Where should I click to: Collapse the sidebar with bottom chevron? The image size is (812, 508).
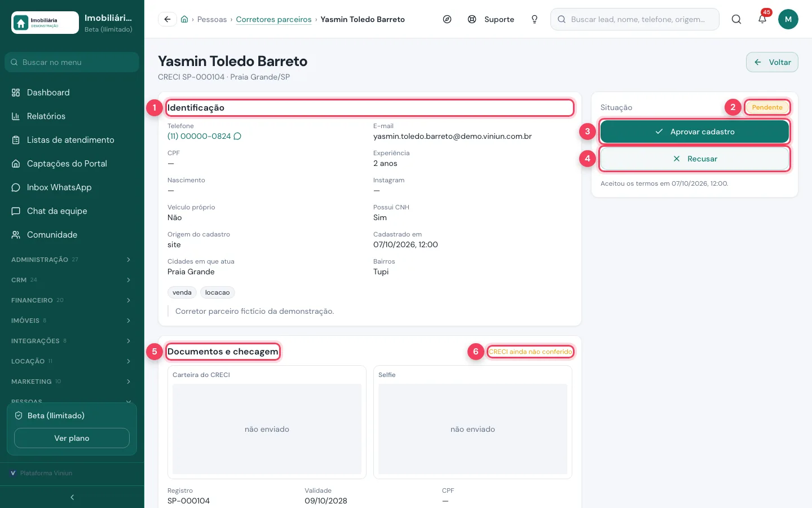(72, 497)
